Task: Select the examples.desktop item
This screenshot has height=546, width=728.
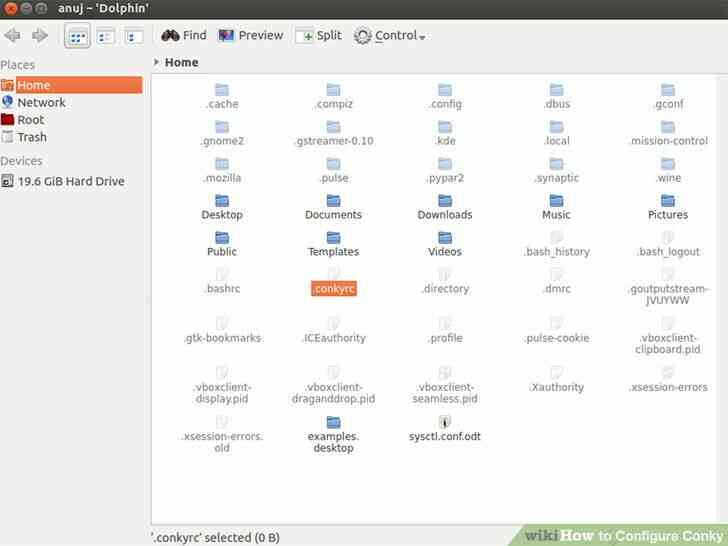Action: (x=333, y=436)
